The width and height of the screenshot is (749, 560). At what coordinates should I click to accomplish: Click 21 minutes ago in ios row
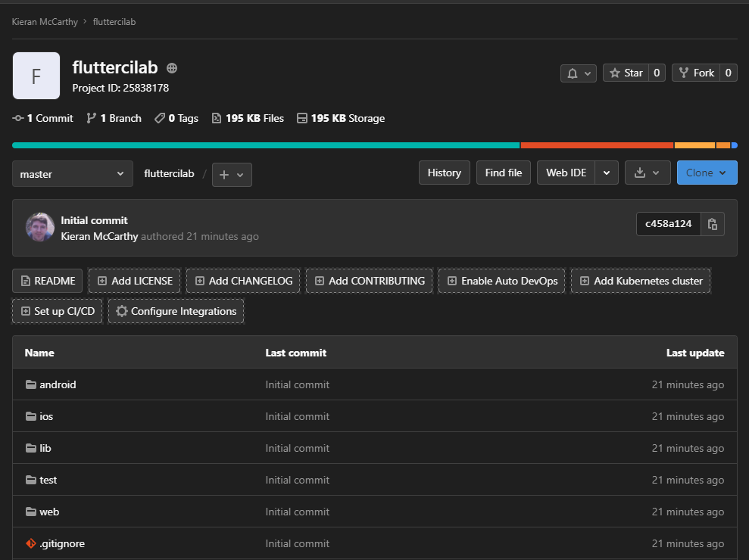[x=688, y=416]
